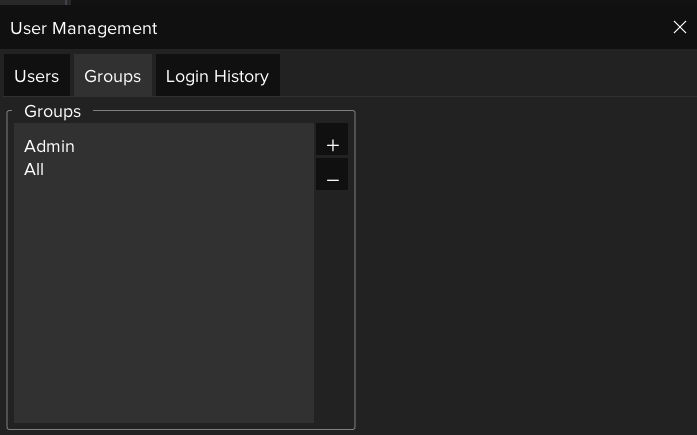Viewport: 697px width, 435px height.
Task: Select the All group entry
Action: [x=34, y=169]
